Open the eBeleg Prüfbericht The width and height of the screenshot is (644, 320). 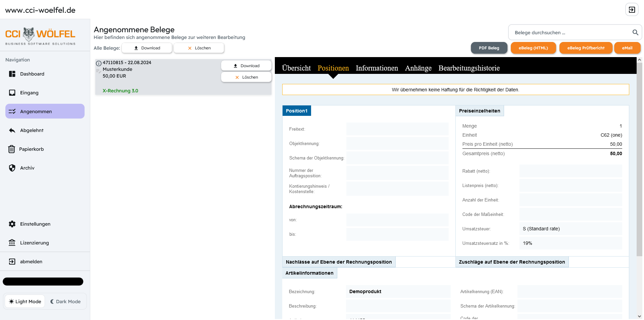tap(585, 48)
